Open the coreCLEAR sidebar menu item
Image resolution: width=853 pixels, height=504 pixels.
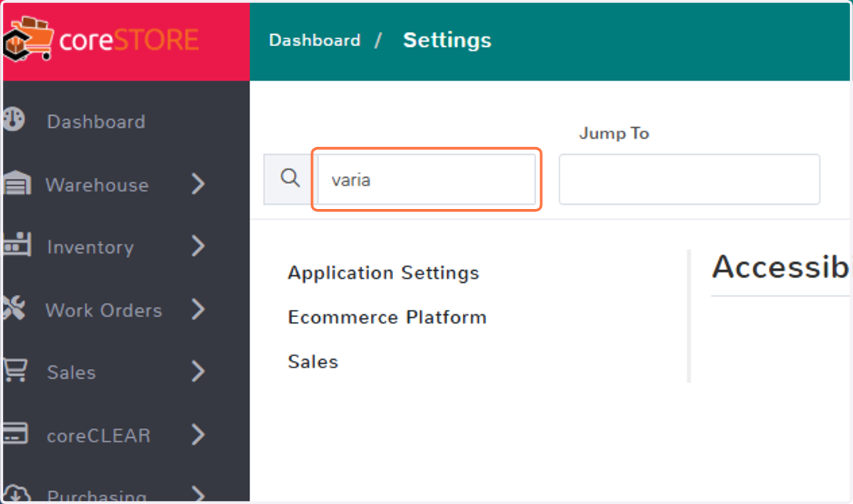(99, 435)
